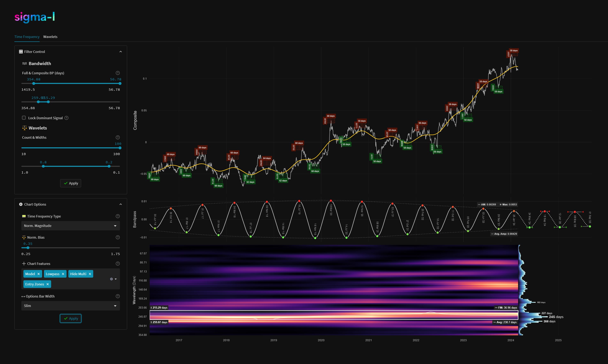Open help for Count & Widths
This screenshot has height=364, width=608.
tap(118, 138)
